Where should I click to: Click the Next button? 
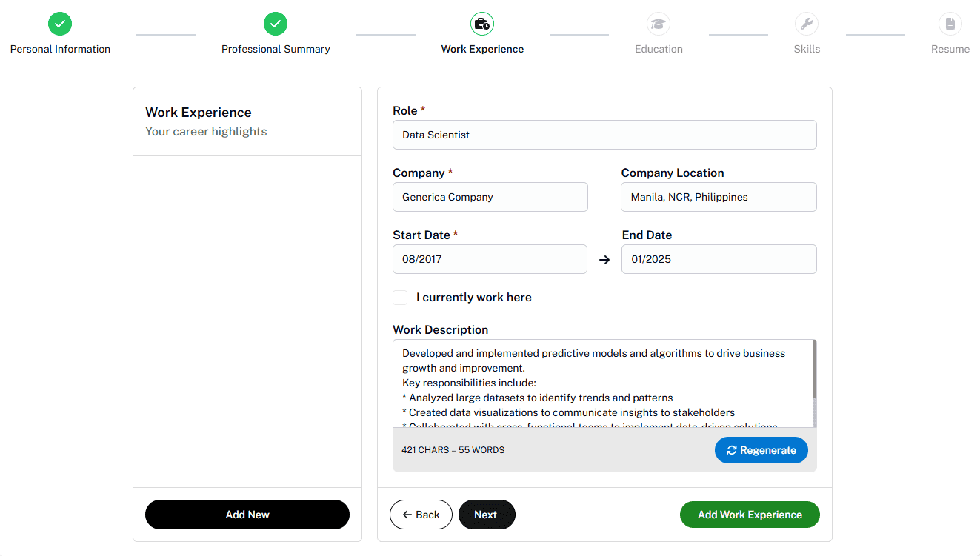point(486,515)
